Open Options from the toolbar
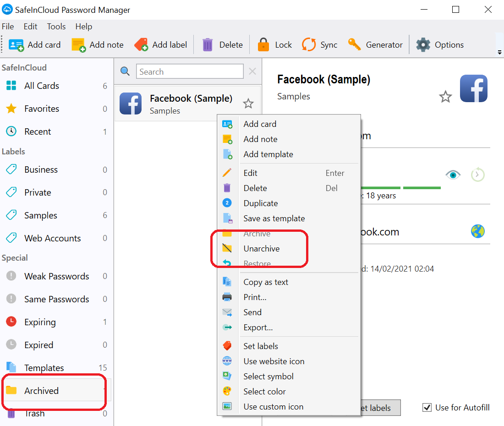This screenshot has height=426, width=504. [x=440, y=44]
